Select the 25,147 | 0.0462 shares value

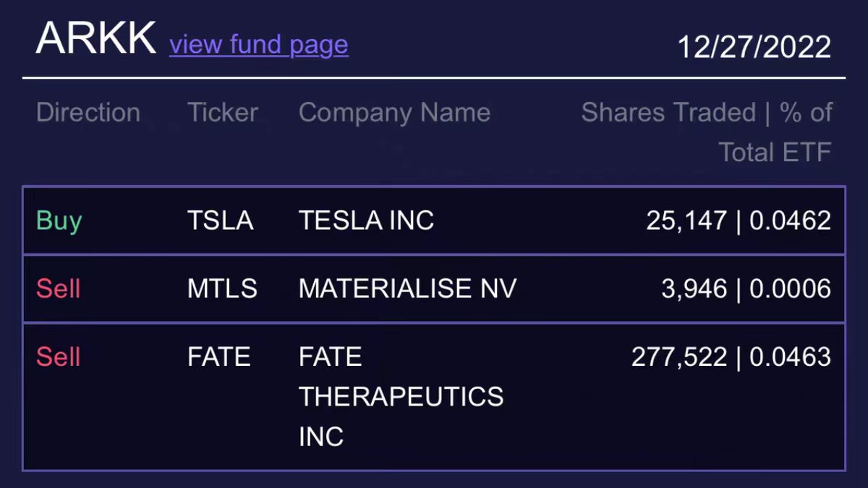pos(739,221)
